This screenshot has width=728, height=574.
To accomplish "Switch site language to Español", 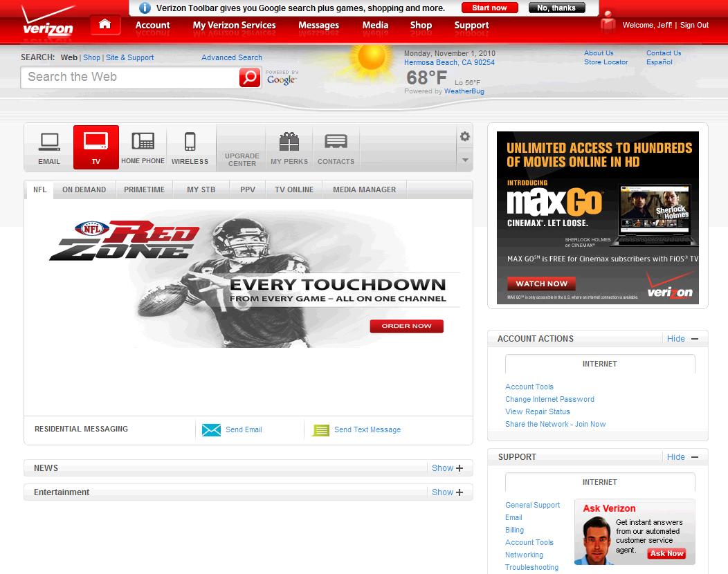I will pyautogui.click(x=659, y=62).
